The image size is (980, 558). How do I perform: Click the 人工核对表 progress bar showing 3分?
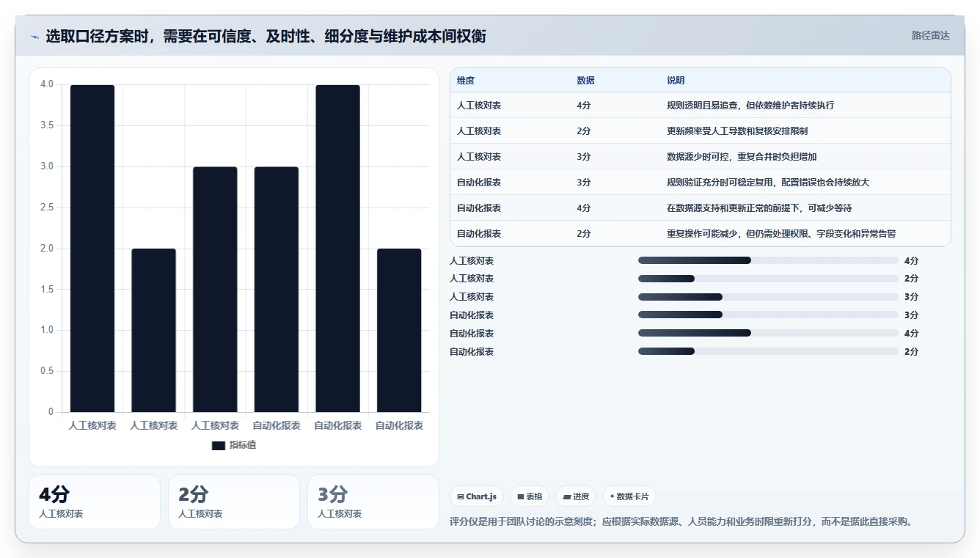click(x=768, y=297)
